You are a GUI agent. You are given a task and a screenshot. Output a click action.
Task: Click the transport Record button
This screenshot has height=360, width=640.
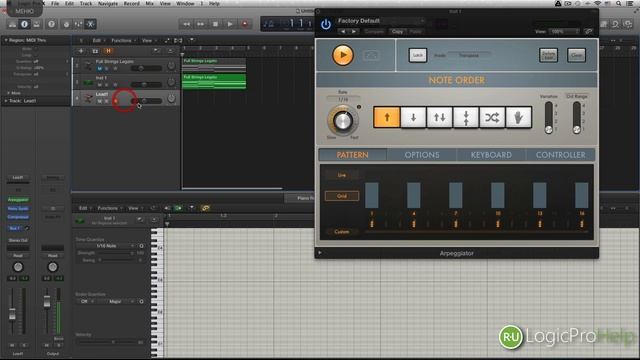pyautogui.click(x=245, y=24)
